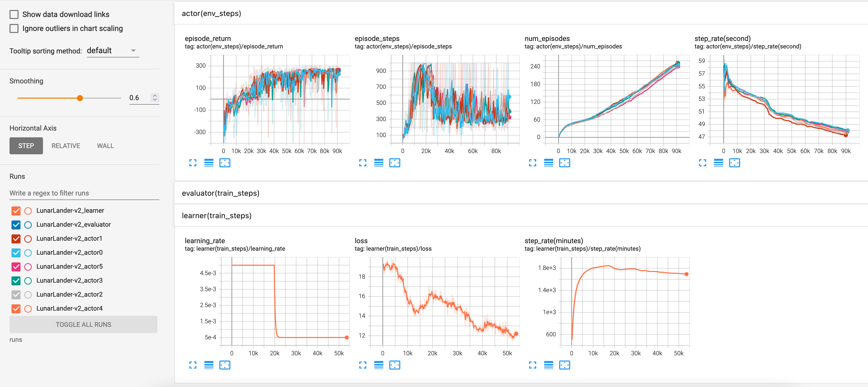Show only the LunarLander-v2_actor1 run
The image size is (868, 387).
pyautogui.click(x=28, y=239)
